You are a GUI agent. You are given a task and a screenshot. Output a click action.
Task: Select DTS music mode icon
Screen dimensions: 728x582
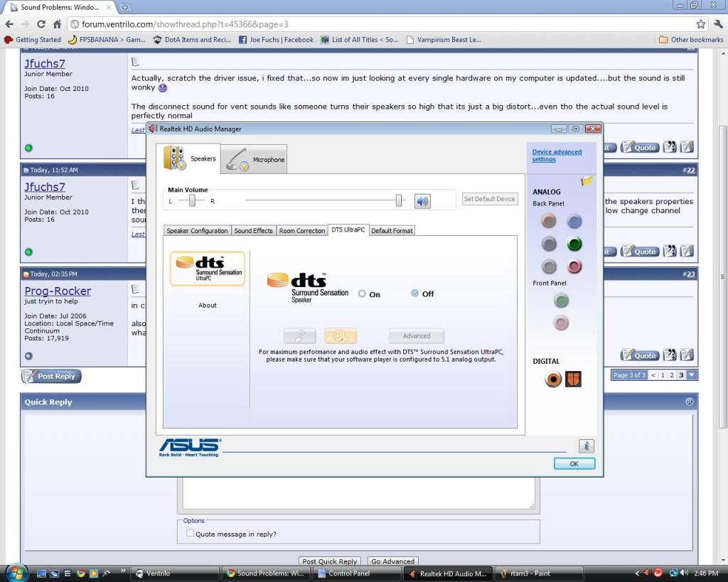tap(299, 335)
